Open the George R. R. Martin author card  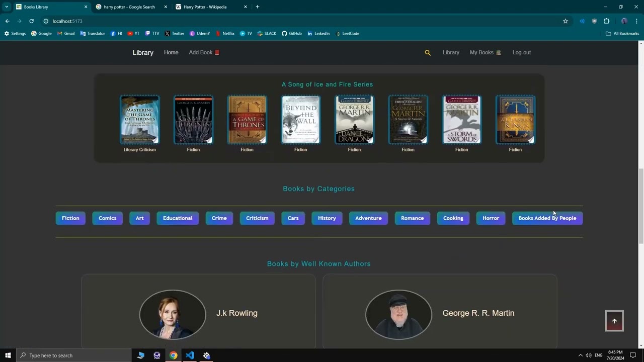(440, 311)
